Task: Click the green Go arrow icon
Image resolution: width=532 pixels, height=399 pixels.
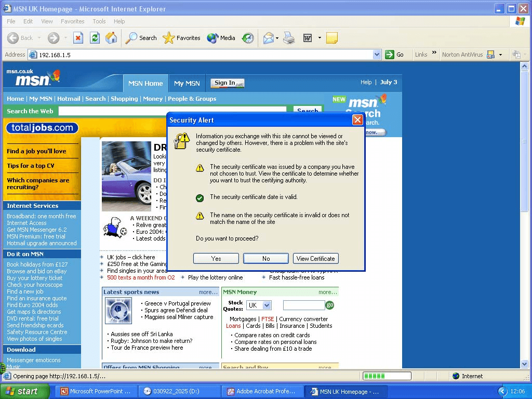Action: [390, 55]
